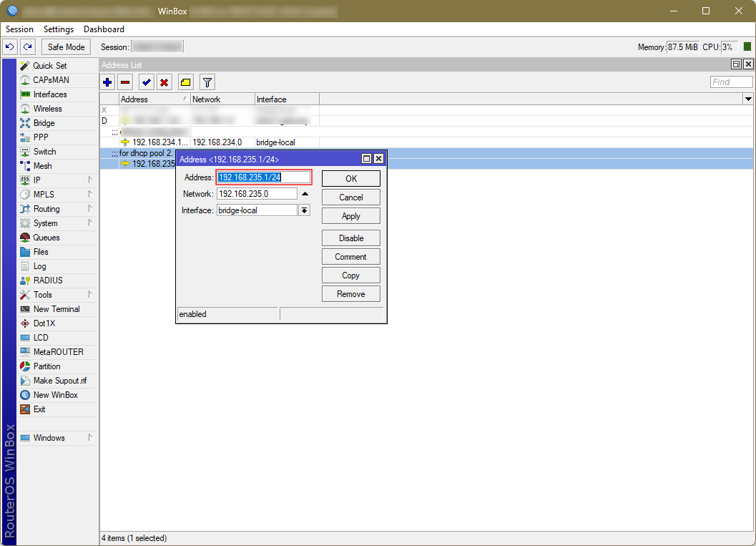
Task: Collapse the Network field with the up arrow
Action: pos(305,193)
